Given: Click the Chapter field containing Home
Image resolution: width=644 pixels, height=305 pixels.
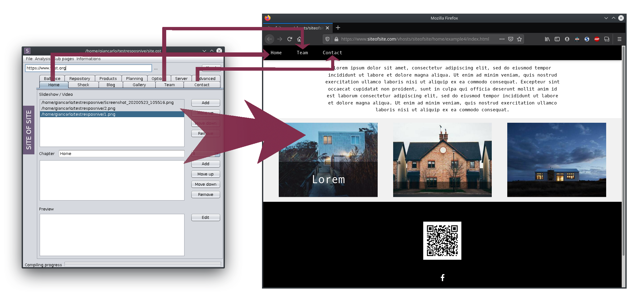Looking at the screenshot, I should point(122,153).
